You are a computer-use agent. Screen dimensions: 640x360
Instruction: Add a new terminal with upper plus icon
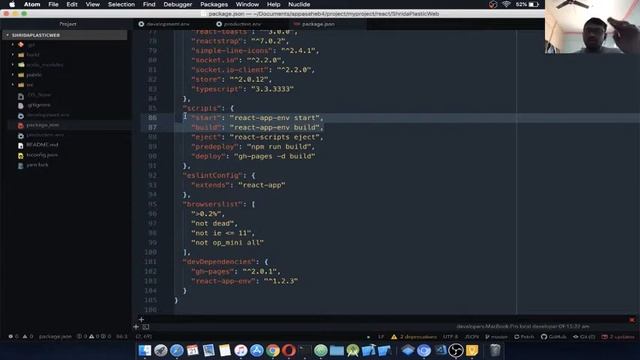[x=141, y=320]
